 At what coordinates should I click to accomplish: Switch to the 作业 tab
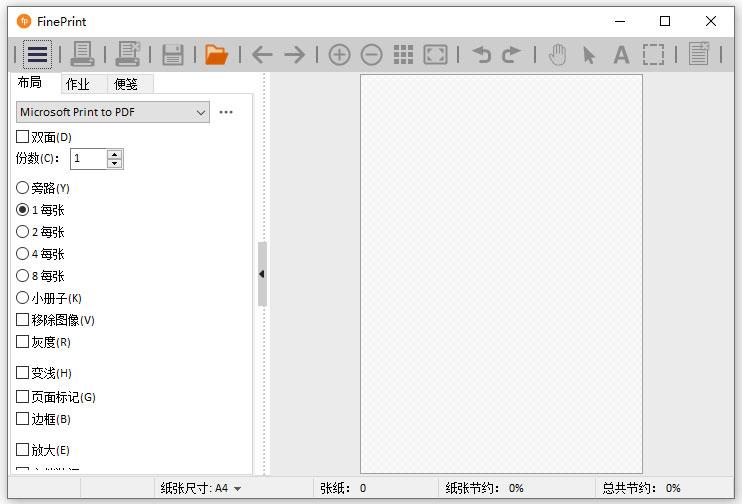tap(78, 84)
